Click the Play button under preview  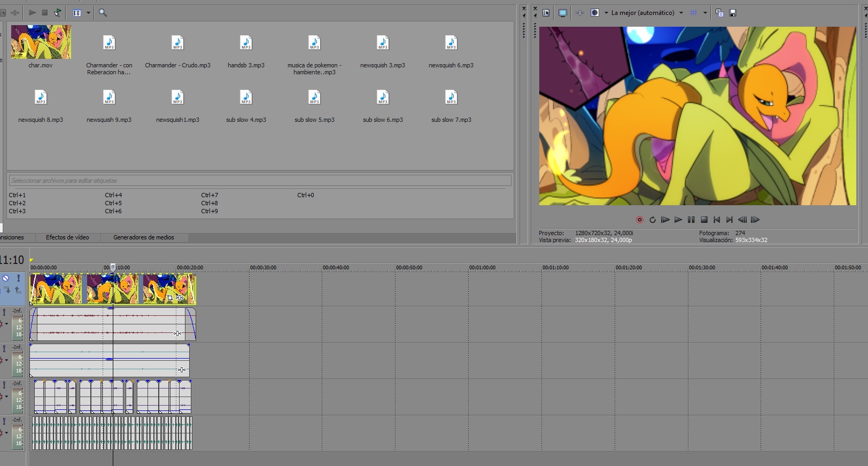678,220
